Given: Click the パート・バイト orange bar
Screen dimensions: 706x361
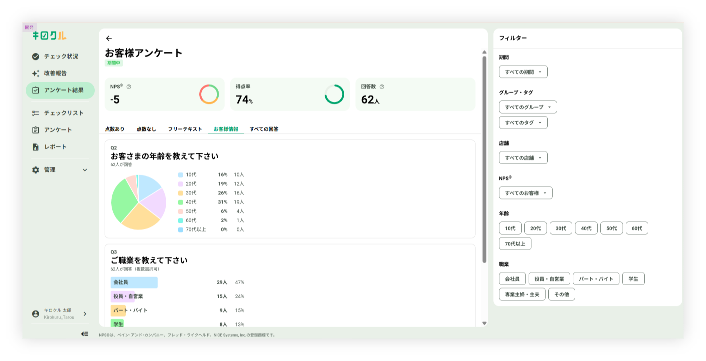Looking at the screenshot, I should pos(118,311).
